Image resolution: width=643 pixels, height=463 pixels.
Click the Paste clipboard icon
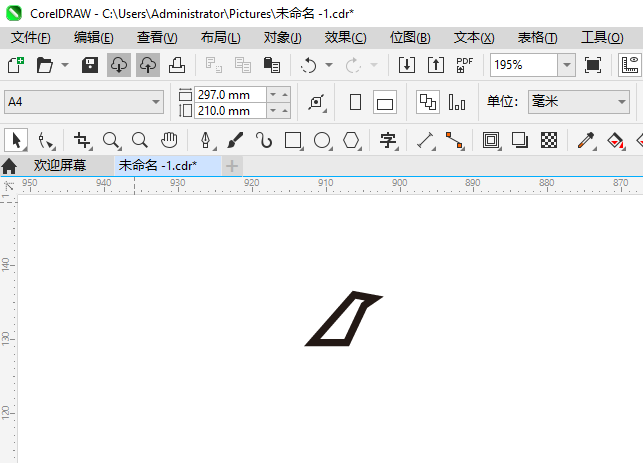pos(271,65)
